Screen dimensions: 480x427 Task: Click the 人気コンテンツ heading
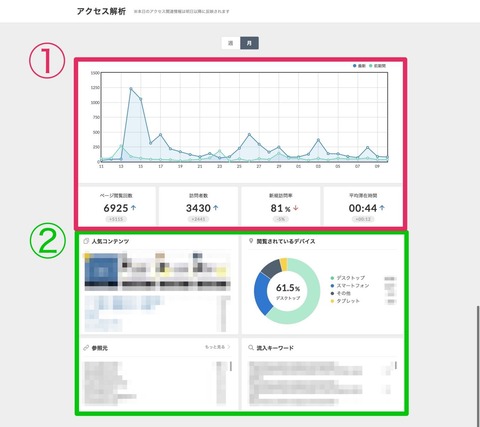point(110,241)
